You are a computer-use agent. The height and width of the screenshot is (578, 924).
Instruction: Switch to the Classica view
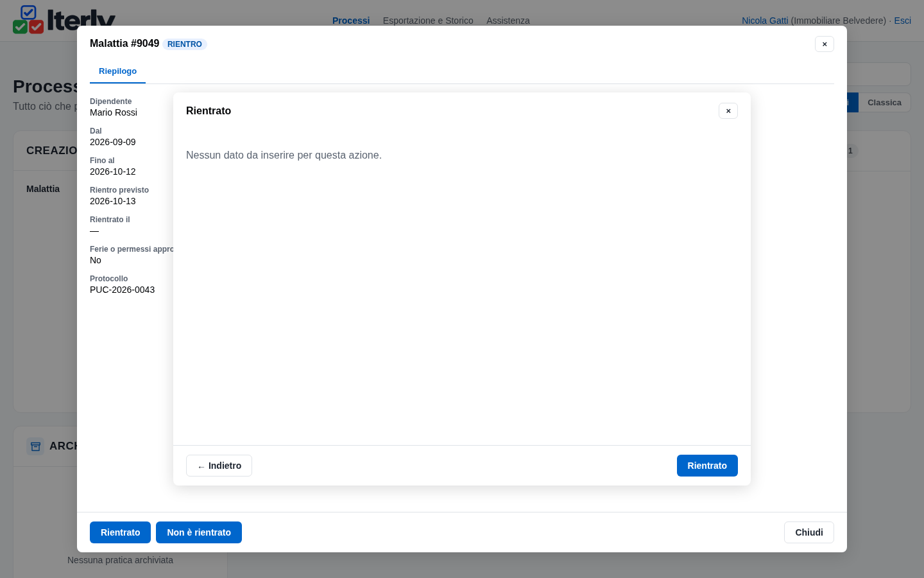(884, 103)
